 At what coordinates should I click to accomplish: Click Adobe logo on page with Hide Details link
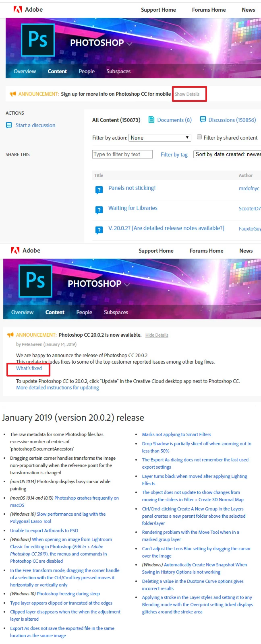pyautogui.click(x=15, y=250)
